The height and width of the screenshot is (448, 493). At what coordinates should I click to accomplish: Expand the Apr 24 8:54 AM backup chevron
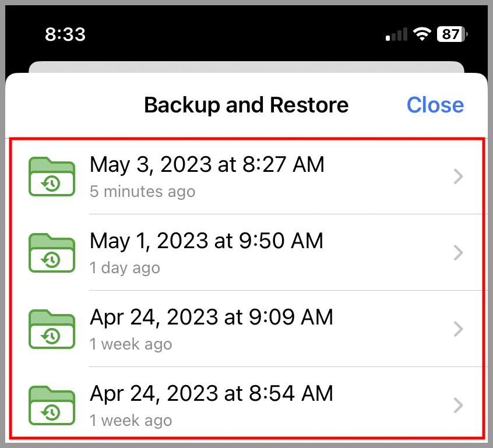coord(459,405)
